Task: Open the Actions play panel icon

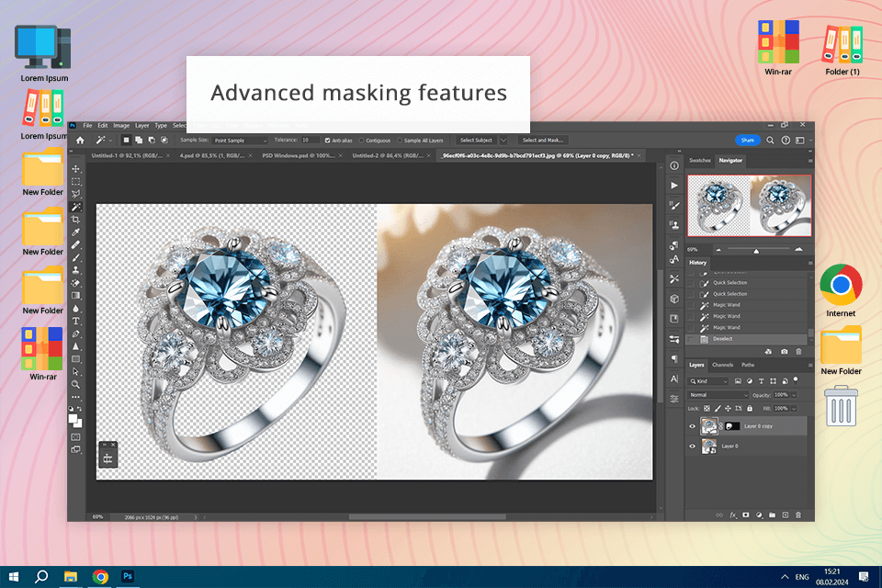Action: click(x=673, y=185)
